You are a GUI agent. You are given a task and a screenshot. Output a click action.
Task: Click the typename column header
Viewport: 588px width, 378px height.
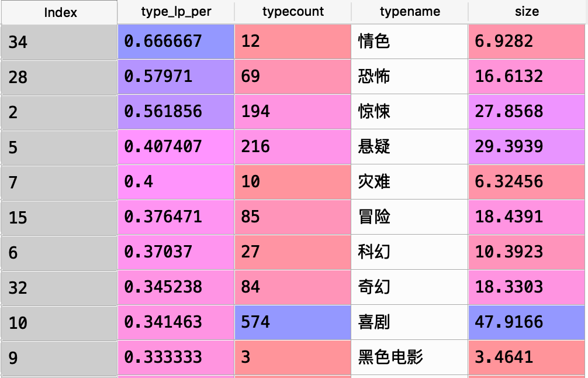pyautogui.click(x=410, y=12)
